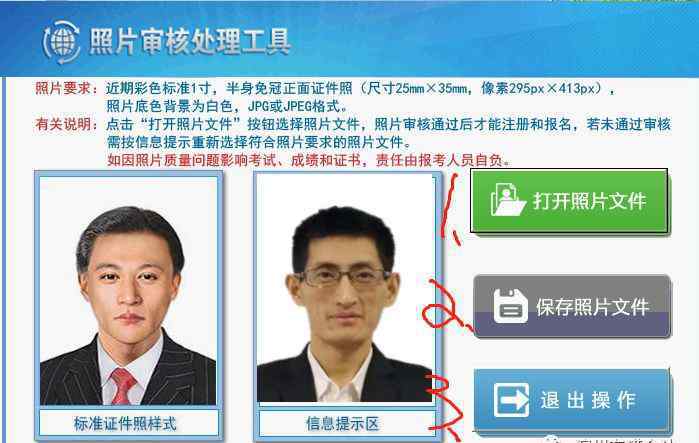Click the globe logo icon in header

pos(62,42)
